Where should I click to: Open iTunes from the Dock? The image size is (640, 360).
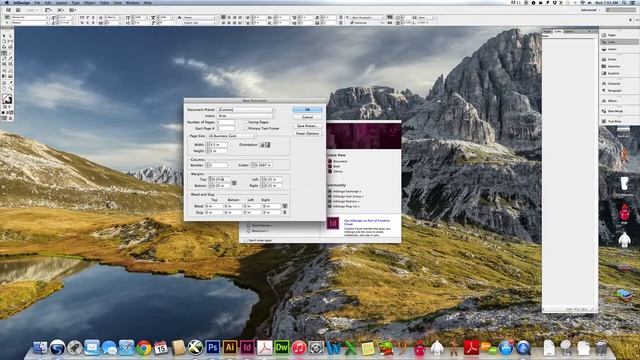coord(299,348)
